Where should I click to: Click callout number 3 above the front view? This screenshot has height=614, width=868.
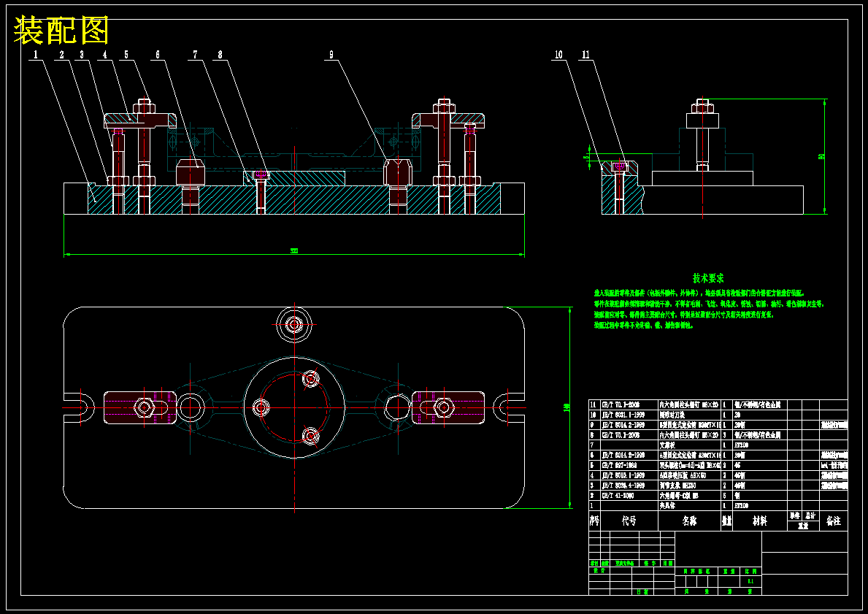pyautogui.click(x=82, y=55)
